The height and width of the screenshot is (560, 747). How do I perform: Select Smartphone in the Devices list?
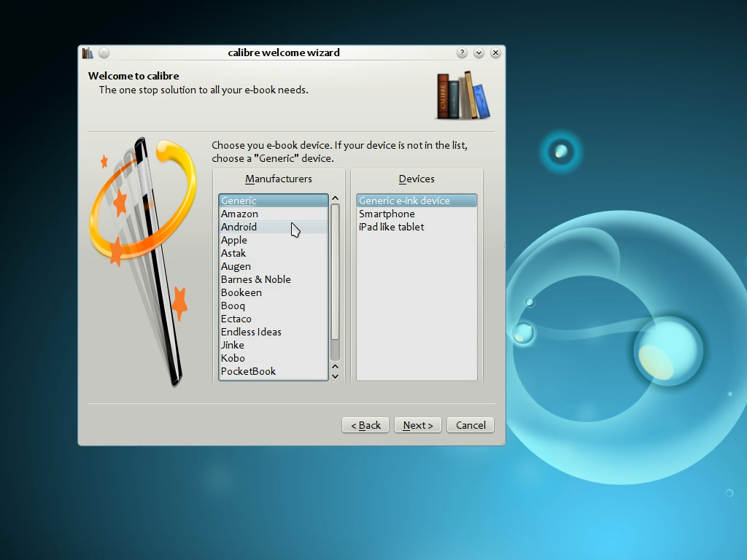point(387,214)
